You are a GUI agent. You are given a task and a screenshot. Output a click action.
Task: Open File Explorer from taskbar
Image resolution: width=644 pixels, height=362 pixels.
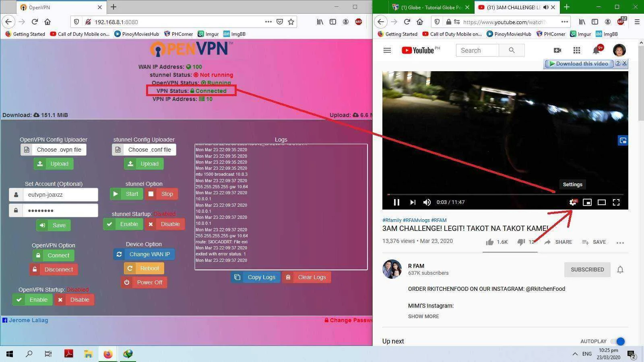88,354
